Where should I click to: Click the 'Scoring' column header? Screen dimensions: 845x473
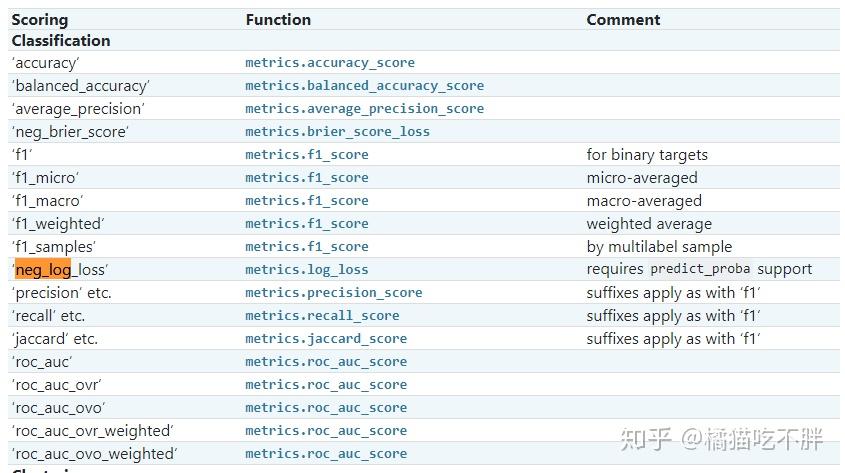pyautogui.click(x=40, y=20)
